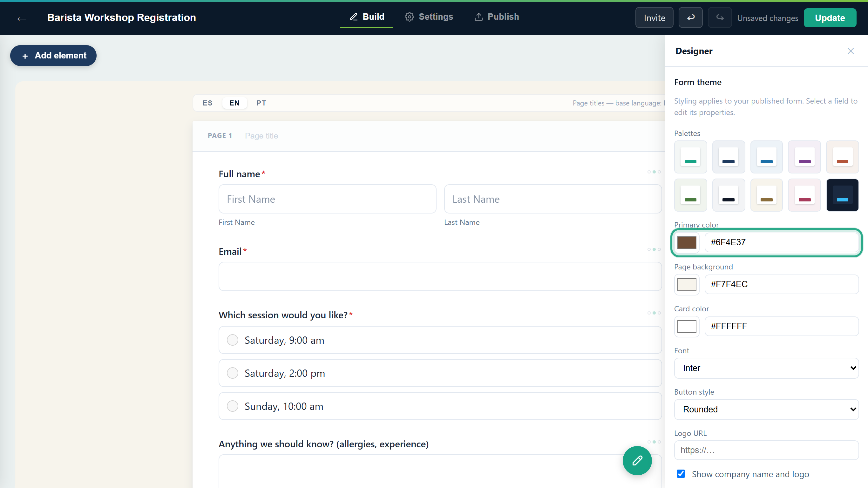Pick the black accent palette
The width and height of the screenshot is (868, 488).
click(729, 195)
